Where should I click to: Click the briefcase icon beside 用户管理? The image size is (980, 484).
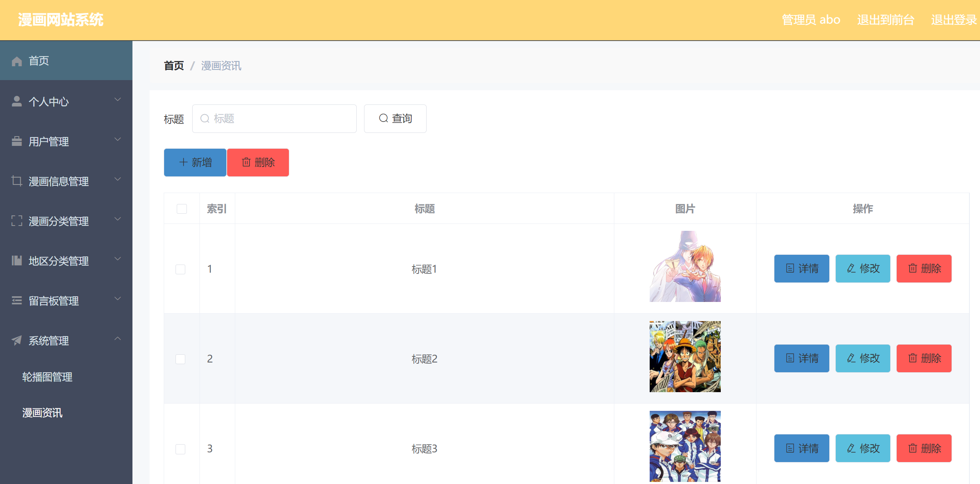pos(17,141)
